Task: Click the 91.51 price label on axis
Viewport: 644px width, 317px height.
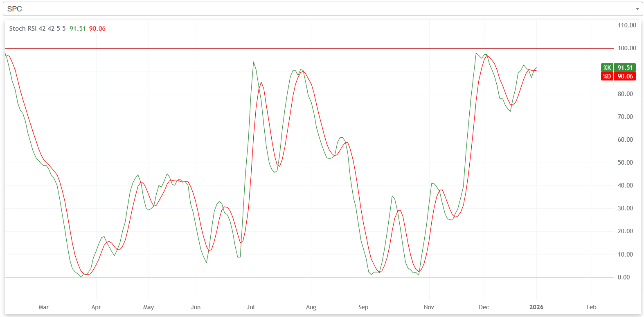Action: coord(625,68)
